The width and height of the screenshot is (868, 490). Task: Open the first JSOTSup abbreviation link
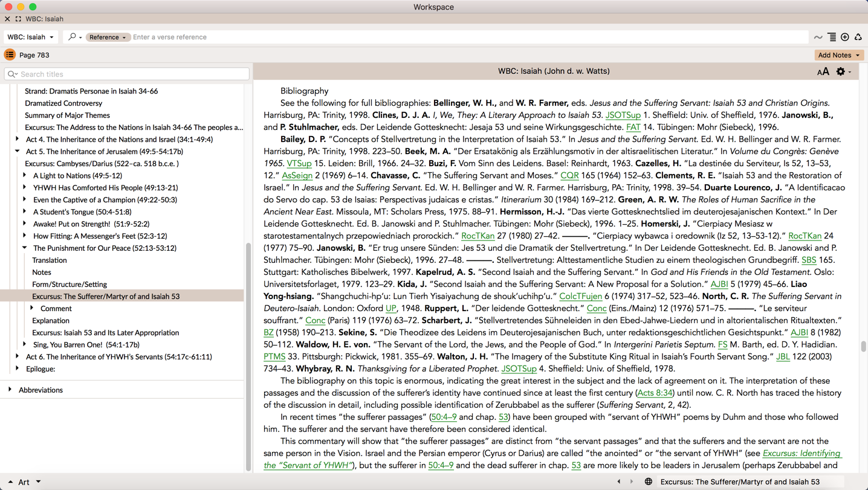point(623,115)
